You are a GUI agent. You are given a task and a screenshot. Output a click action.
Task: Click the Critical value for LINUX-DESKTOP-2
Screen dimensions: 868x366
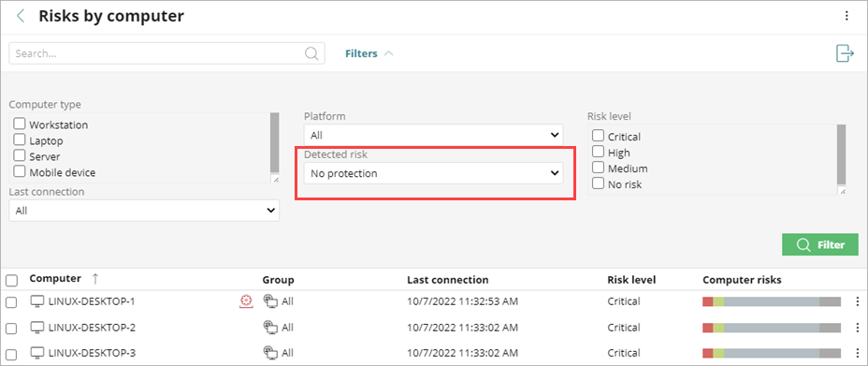pos(624,328)
